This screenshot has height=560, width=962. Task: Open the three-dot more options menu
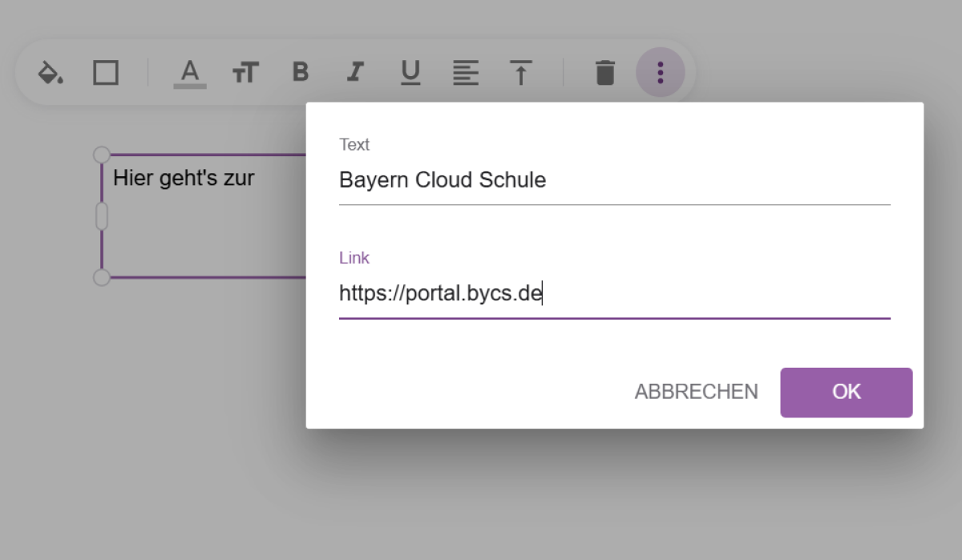point(661,73)
